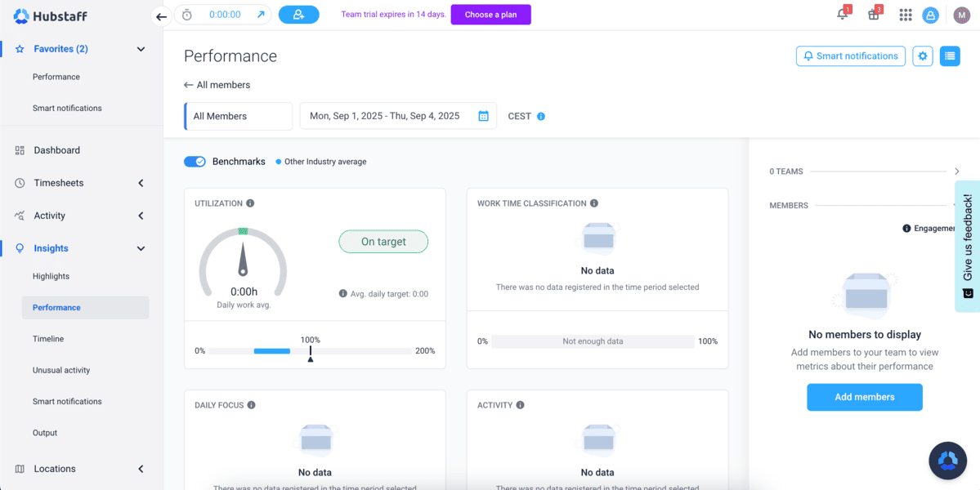
Task: Open the All Members dropdown
Action: pos(238,116)
